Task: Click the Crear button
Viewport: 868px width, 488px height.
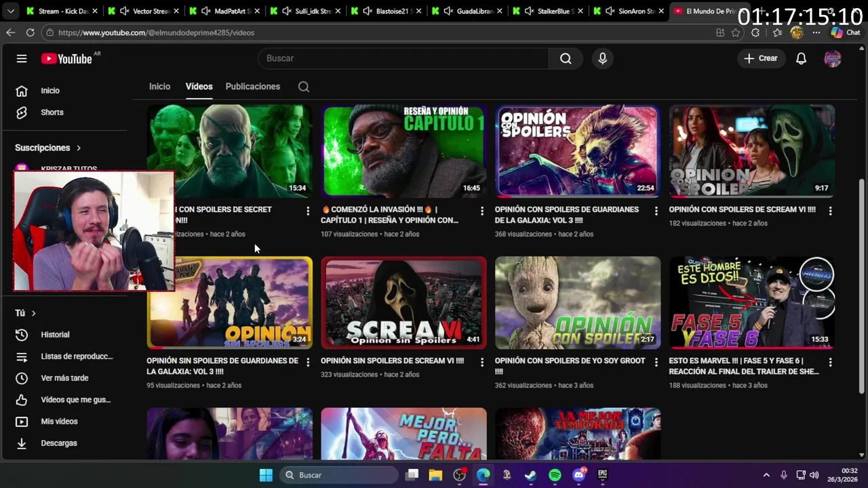Action: (x=761, y=58)
